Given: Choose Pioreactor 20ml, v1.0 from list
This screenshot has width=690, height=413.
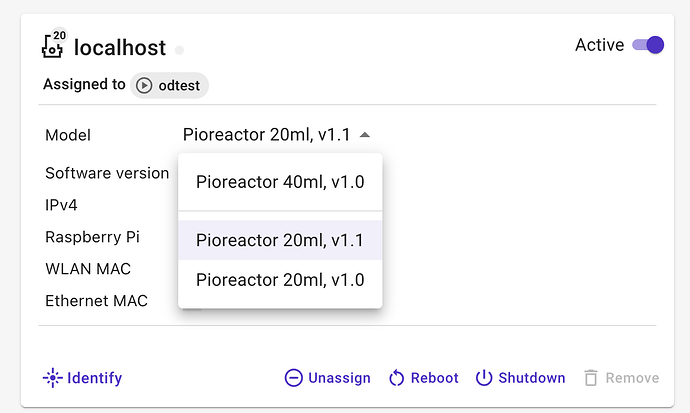Looking at the screenshot, I should [280, 280].
